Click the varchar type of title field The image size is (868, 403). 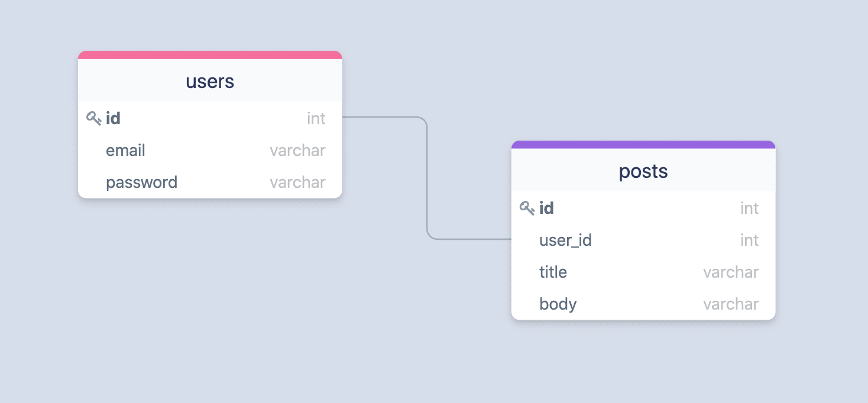[731, 272]
